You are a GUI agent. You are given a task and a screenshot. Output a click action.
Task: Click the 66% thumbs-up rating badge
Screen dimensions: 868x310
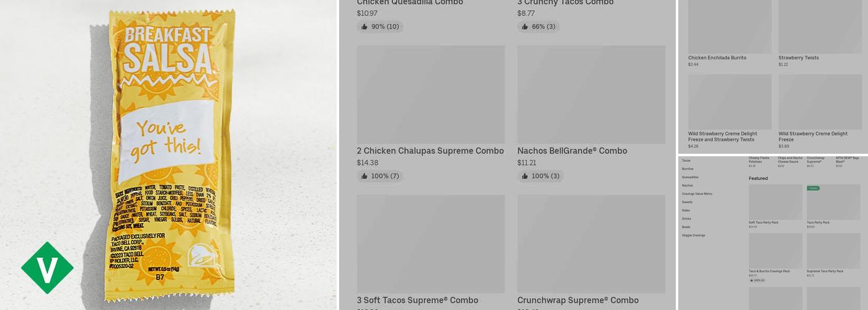click(538, 27)
